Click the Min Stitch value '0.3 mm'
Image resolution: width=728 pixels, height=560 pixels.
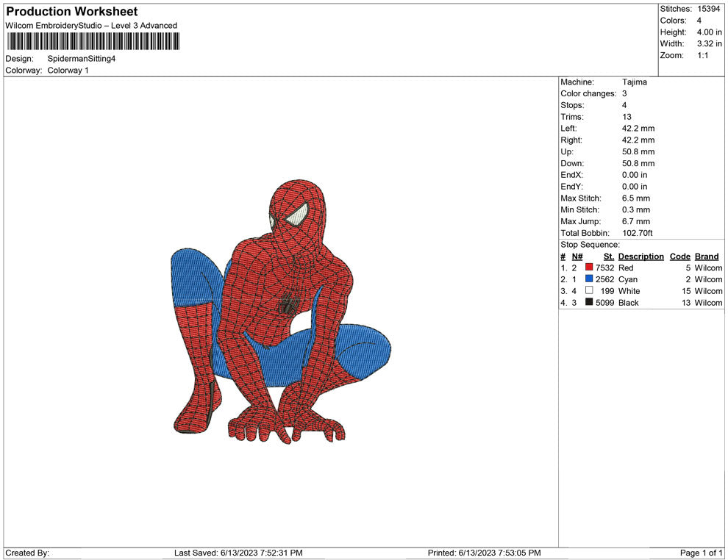coord(636,209)
